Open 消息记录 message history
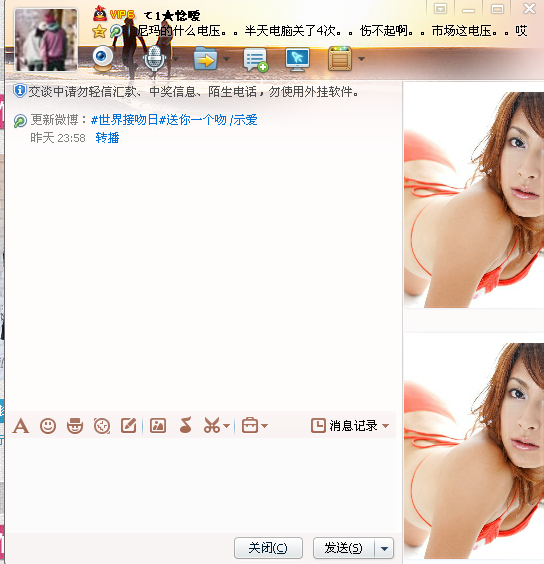 (x=344, y=426)
